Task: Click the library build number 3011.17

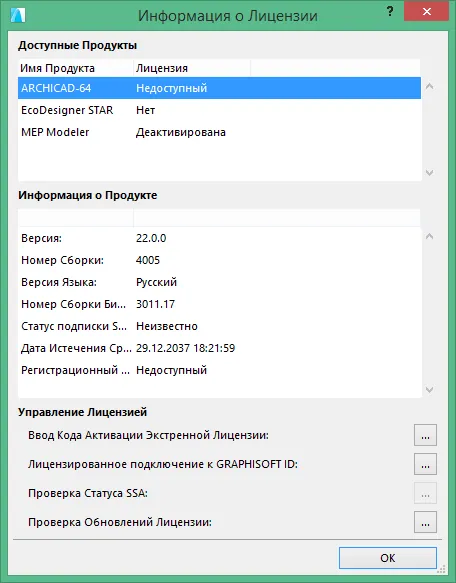Action: click(x=155, y=304)
